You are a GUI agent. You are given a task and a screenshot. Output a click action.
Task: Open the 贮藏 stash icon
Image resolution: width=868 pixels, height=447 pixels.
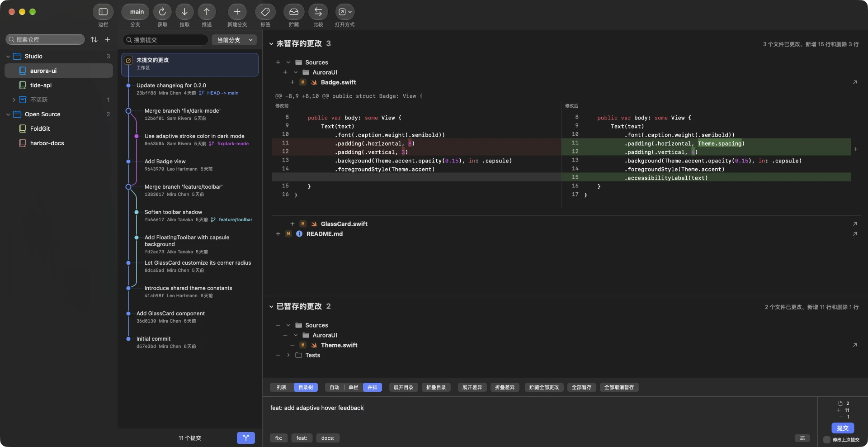[294, 12]
